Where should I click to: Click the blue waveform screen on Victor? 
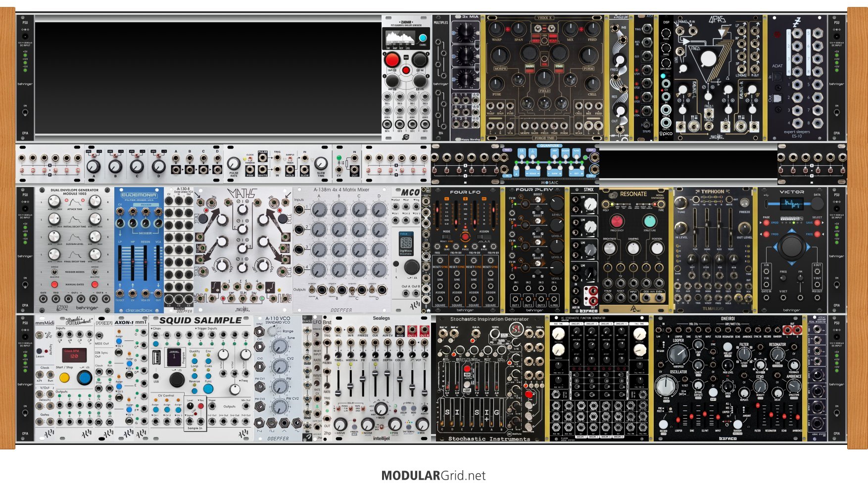[792, 203]
